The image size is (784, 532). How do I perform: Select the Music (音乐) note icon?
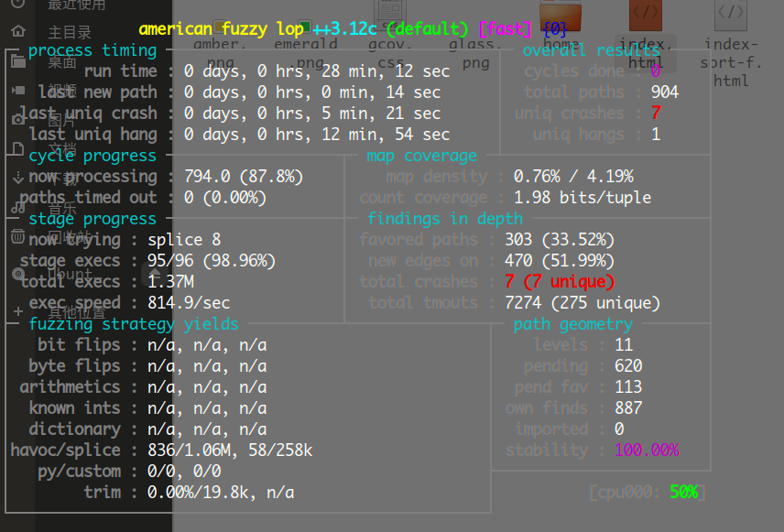18,207
